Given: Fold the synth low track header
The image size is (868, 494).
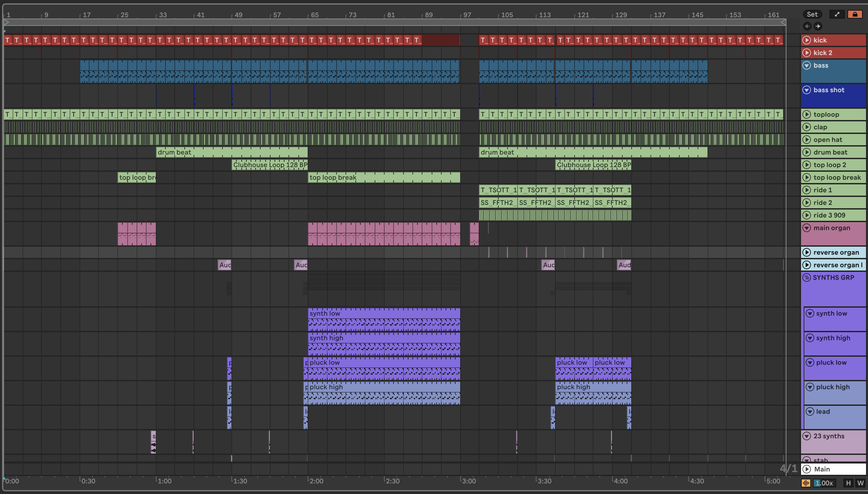Looking at the screenshot, I should pyautogui.click(x=810, y=313).
